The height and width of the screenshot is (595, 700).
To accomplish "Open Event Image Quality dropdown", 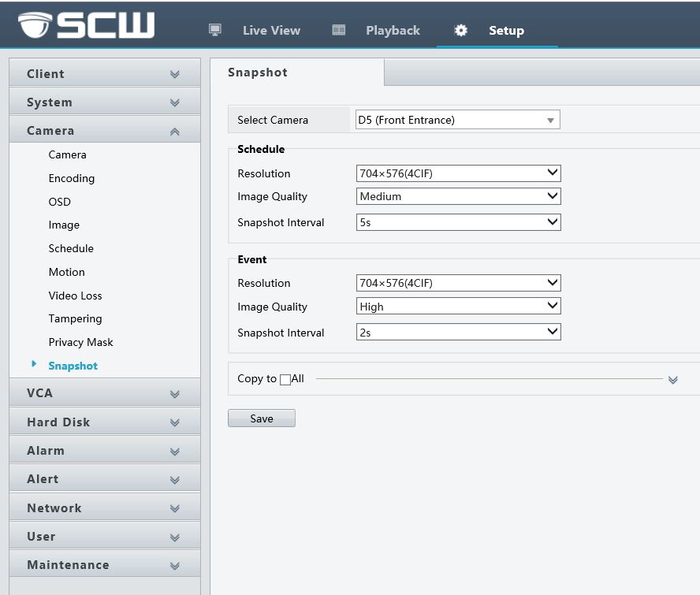I will pyautogui.click(x=457, y=307).
